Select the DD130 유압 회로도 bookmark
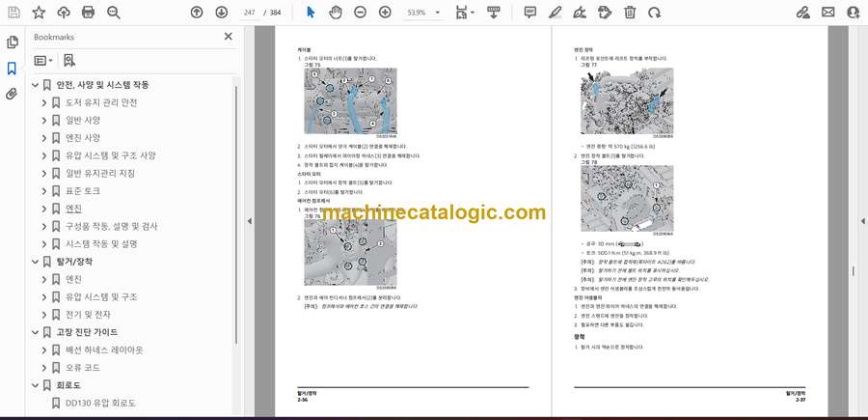Screen dimensions: 868x420 (x=100, y=403)
